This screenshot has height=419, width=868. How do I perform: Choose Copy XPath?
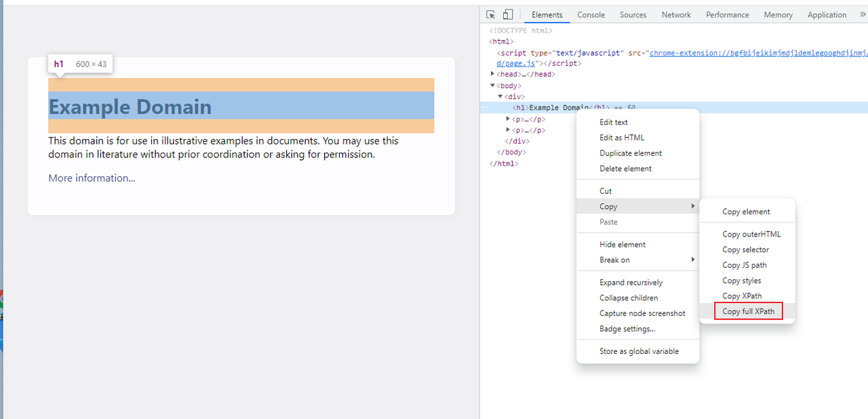(x=747, y=296)
